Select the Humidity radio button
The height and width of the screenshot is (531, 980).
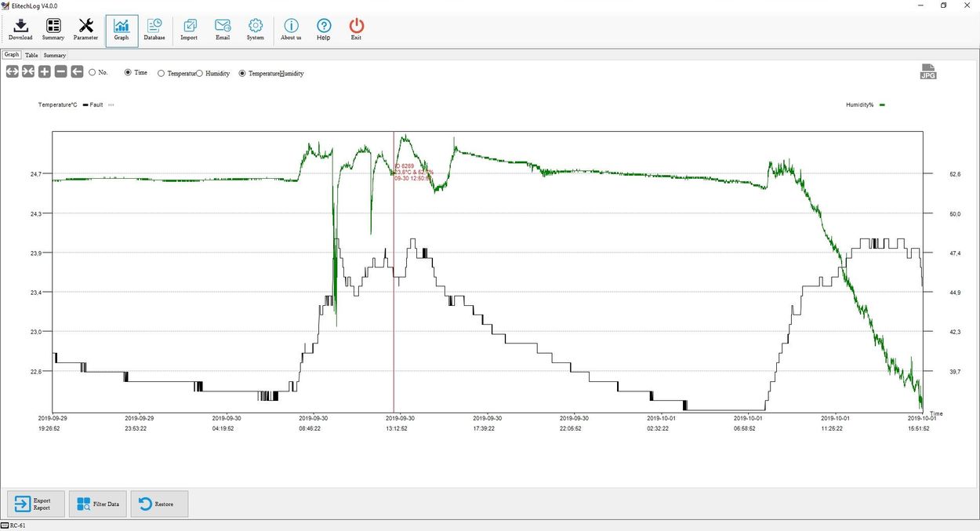click(x=199, y=73)
